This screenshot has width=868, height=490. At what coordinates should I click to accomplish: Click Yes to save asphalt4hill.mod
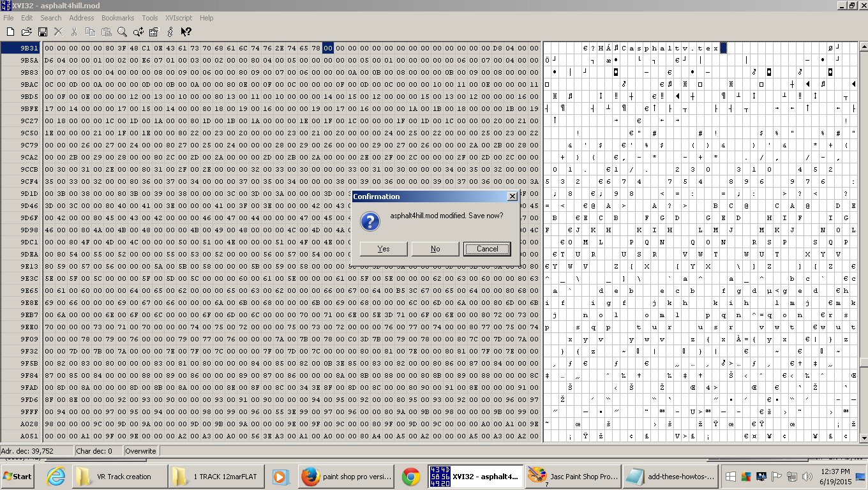click(384, 249)
